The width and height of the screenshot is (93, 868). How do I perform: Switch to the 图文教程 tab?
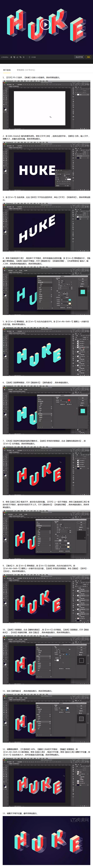tap(7, 70)
